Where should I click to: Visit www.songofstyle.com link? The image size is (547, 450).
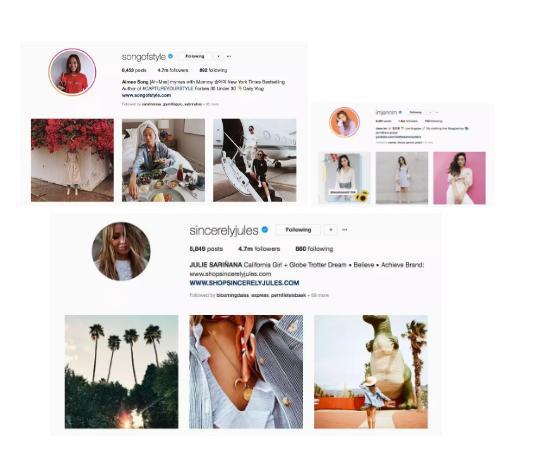[146, 95]
